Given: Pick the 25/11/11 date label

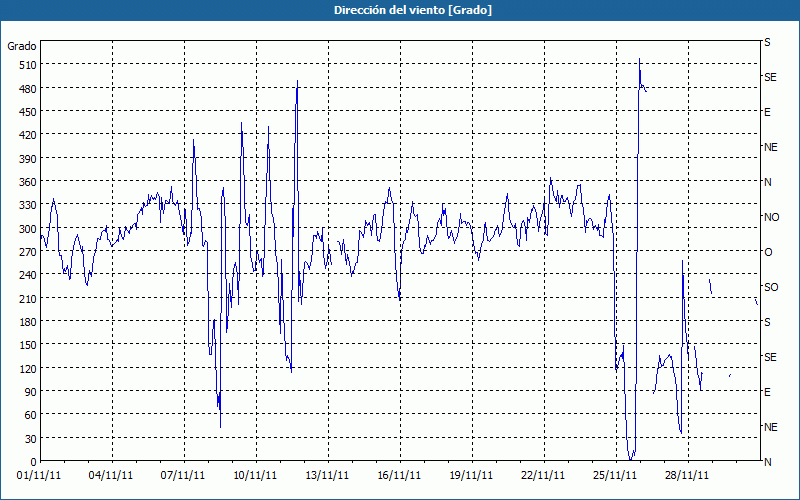Looking at the screenshot, I should pyautogui.click(x=615, y=476).
